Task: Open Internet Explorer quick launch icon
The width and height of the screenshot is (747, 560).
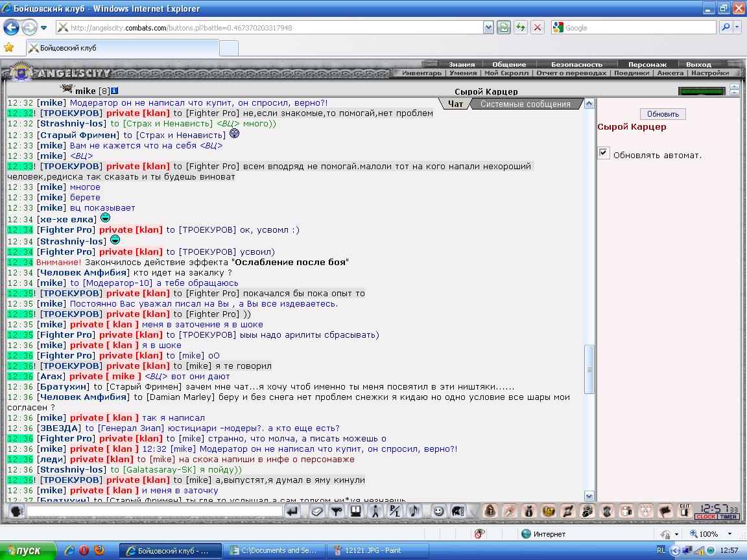Action: pos(69,550)
